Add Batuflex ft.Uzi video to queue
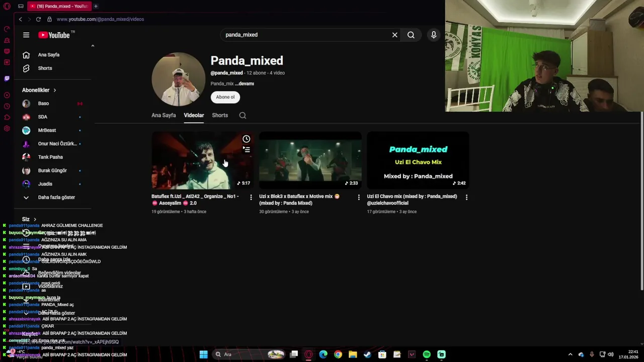644x362 pixels. (246, 149)
